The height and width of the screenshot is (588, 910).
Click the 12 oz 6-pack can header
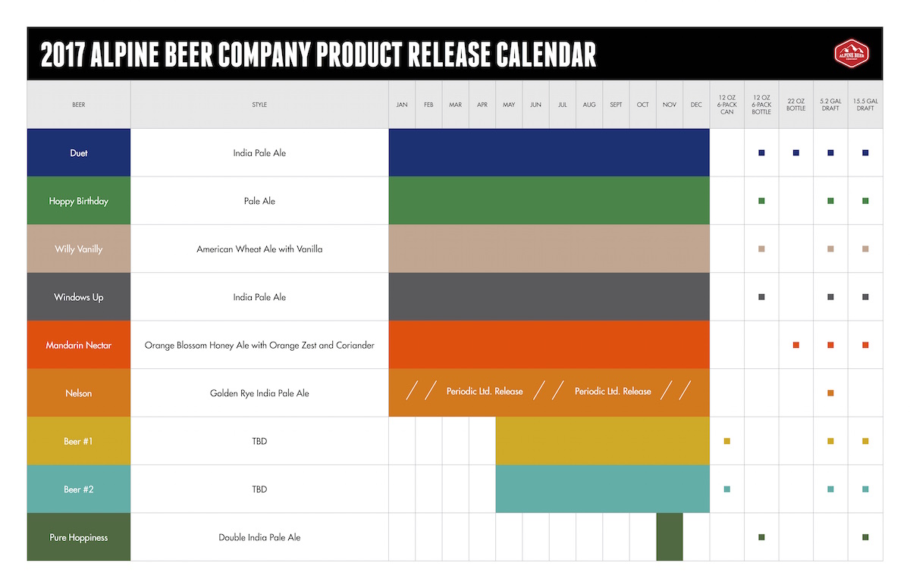[727, 105]
